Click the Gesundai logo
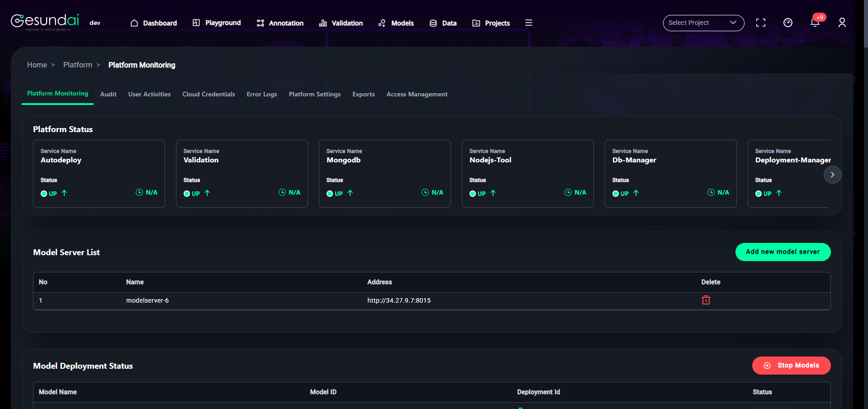868x409 pixels. click(x=45, y=22)
